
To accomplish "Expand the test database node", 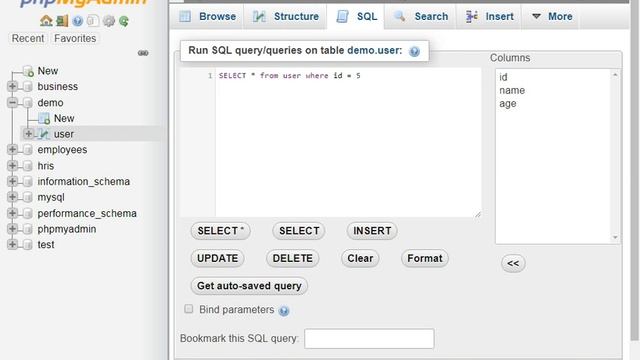I will (x=12, y=244).
